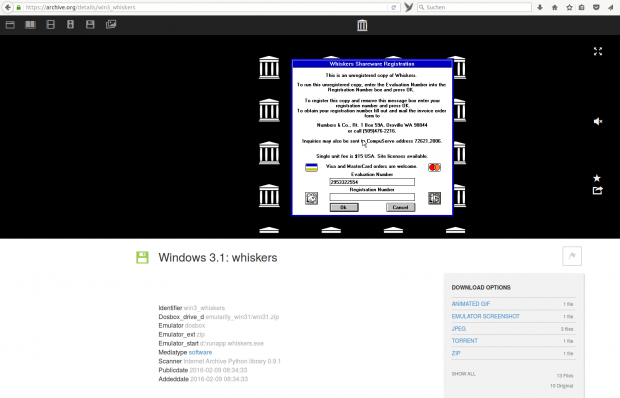This screenshot has height=398, width=620.
Task: Click the Evaluation Number field
Action: pos(372,182)
